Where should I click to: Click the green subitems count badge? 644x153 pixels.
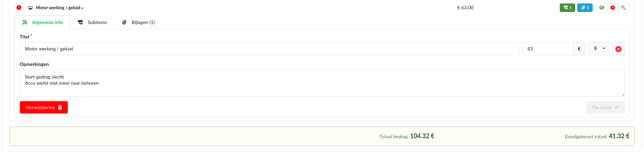coord(567,8)
